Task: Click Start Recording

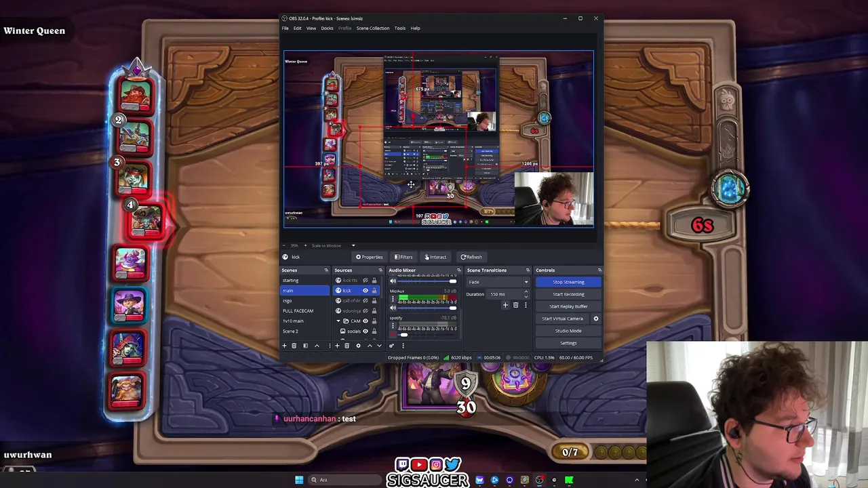Action: (x=568, y=294)
